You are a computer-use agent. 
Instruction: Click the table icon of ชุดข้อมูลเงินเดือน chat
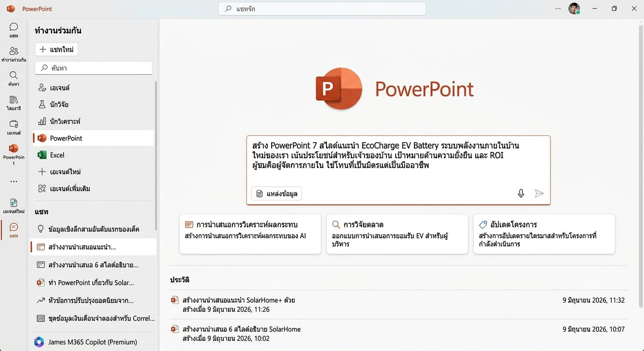[40, 318]
